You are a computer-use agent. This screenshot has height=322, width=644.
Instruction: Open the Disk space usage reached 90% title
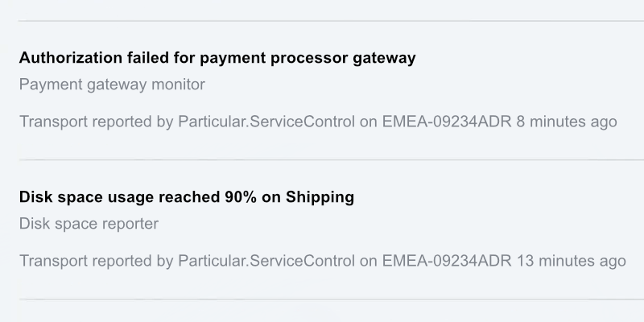pyautogui.click(x=186, y=197)
